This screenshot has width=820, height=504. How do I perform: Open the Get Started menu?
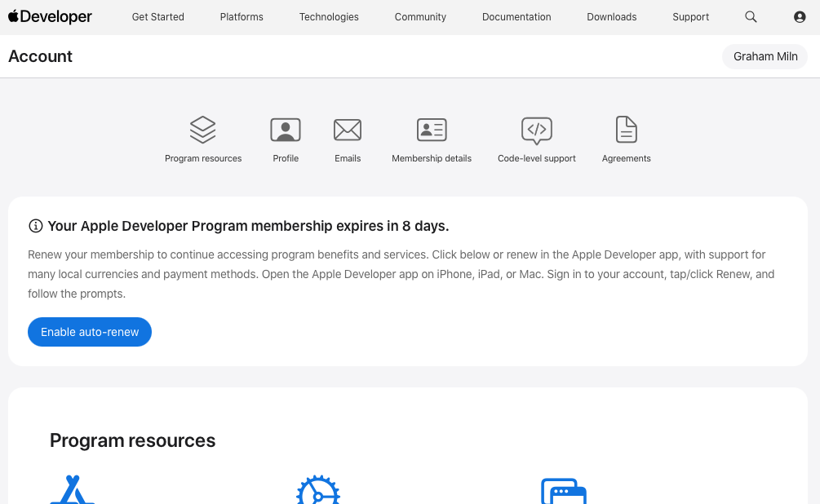tap(158, 17)
